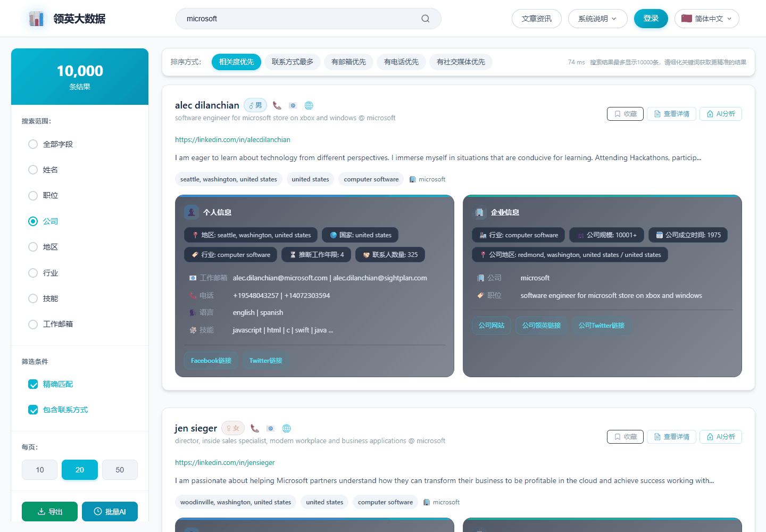Click the 公司 icon in 企业信息 panel
Image resolution: width=766 pixels, height=532 pixels.
pyautogui.click(x=481, y=278)
